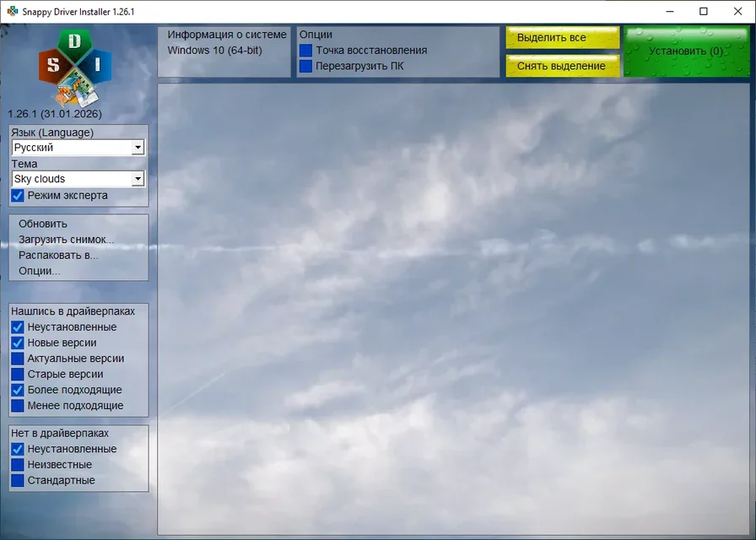Open the Язык (Language) dropdown showing Русский
This screenshot has width=756, height=540.
[78, 148]
